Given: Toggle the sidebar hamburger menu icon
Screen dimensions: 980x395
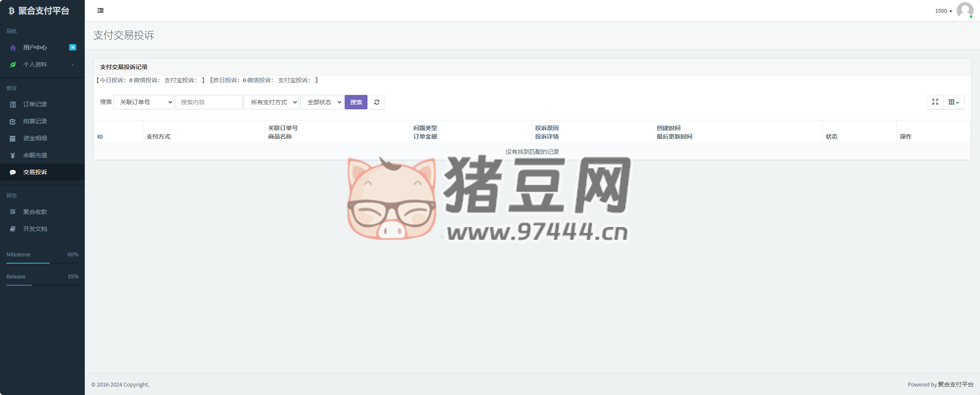Looking at the screenshot, I should 100,11.
